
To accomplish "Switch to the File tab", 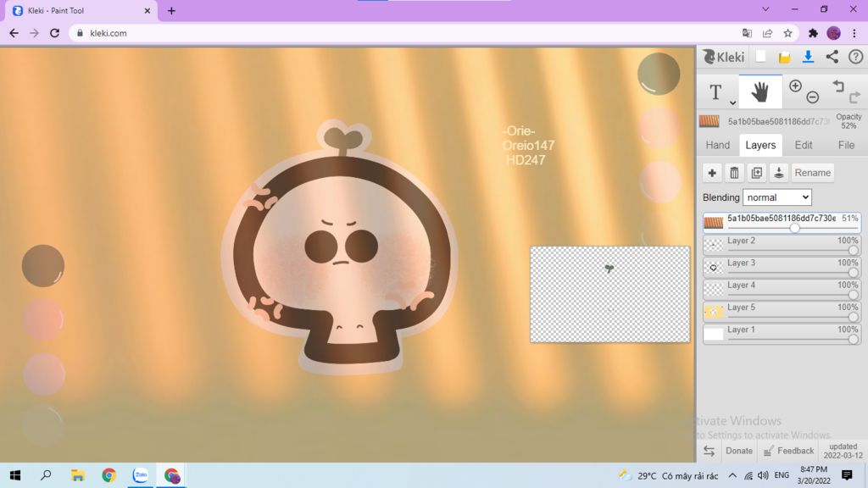I will click(846, 145).
